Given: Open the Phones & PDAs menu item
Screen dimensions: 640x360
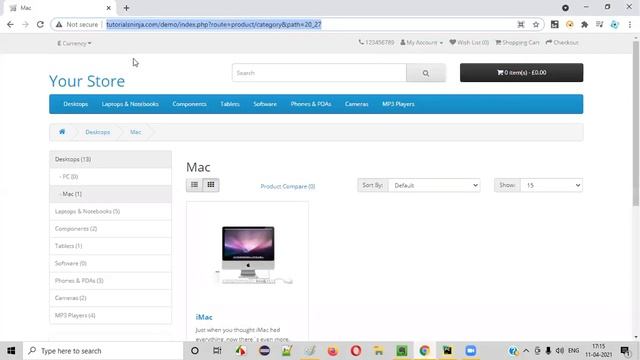Looking at the screenshot, I should pos(311,104).
